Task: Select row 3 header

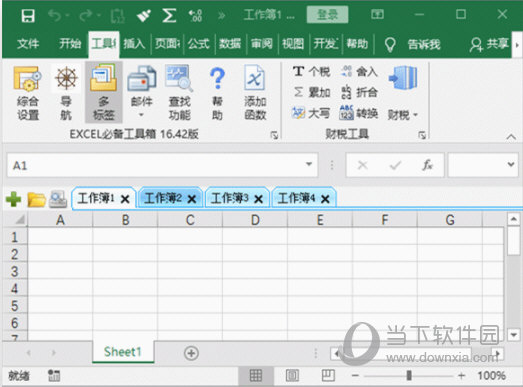Action: coord(15,271)
